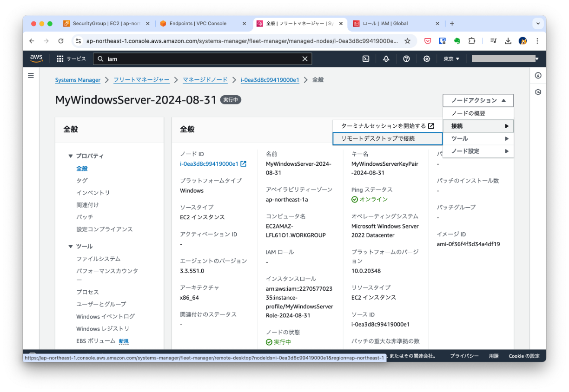Viewport: 569px width, 392px height.
Task: Select ノードの概要 menu item
Action: [478, 113]
